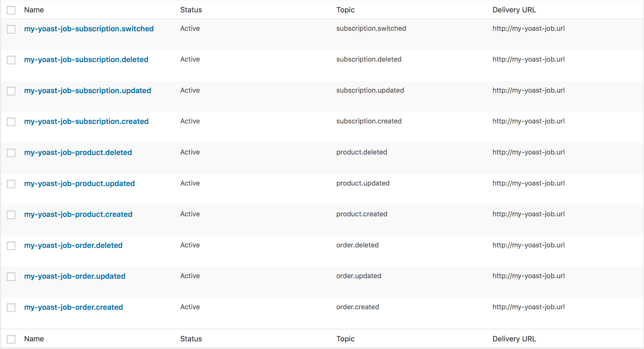Click the Topic header in footer row
Screen dimensions: 644x349
[345, 339]
